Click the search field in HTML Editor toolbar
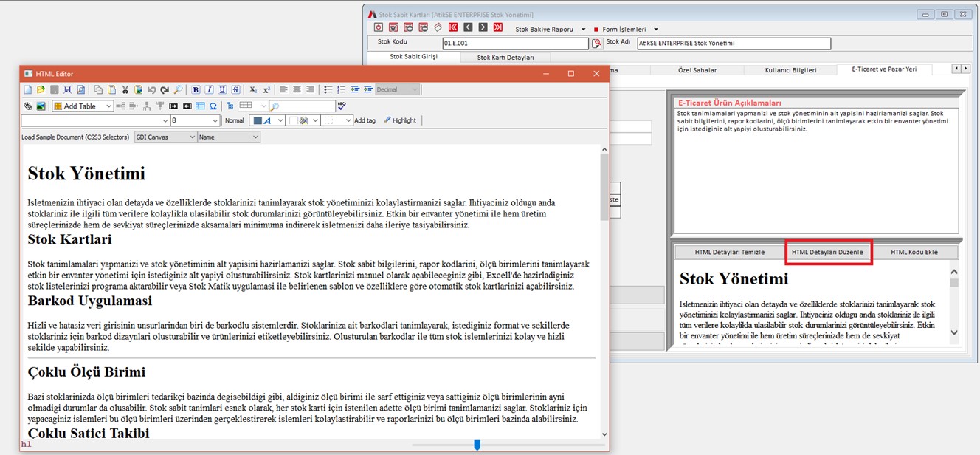Viewport: 980px width, 455px height. click(302, 106)
